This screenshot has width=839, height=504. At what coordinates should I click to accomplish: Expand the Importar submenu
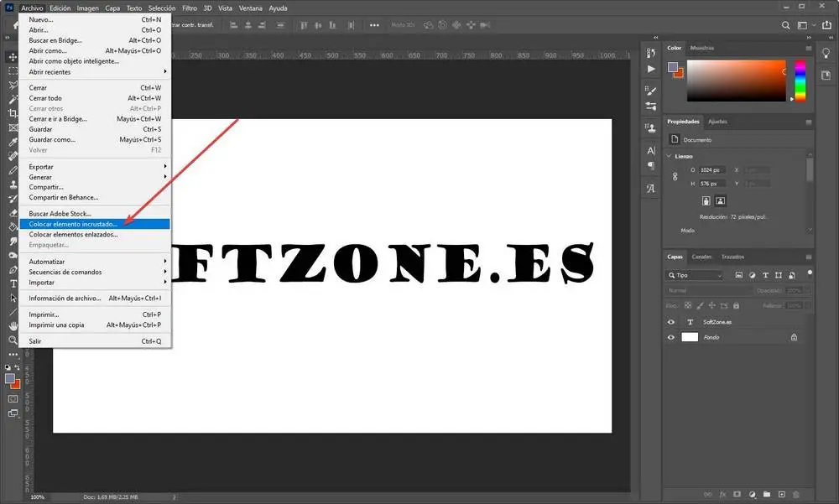point(95,283)
